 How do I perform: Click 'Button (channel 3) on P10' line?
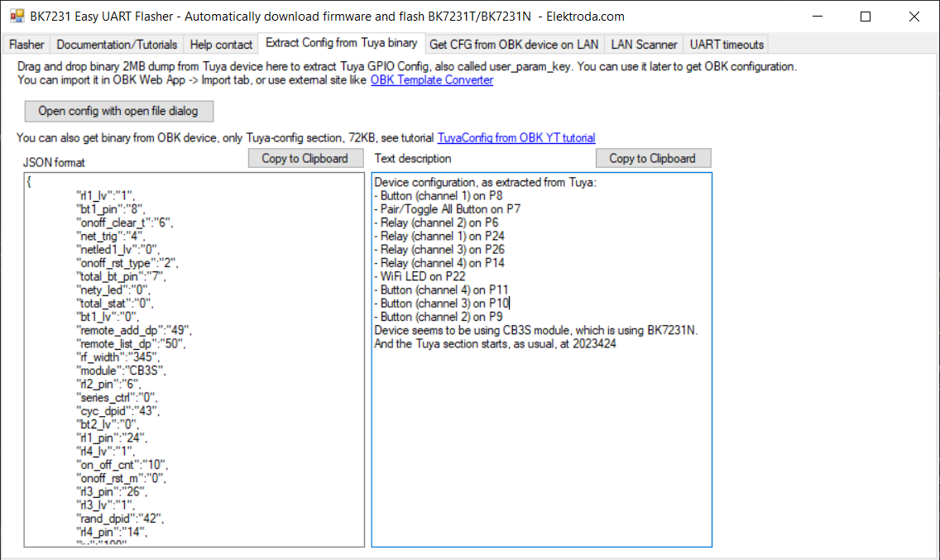[442, 304]
